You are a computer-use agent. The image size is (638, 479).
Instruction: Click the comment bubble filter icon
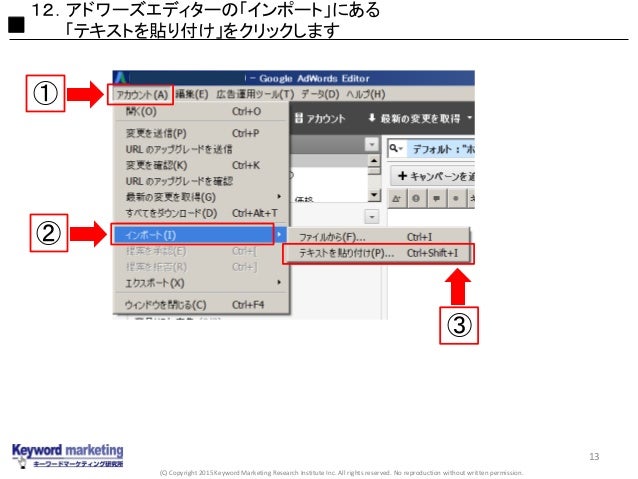pyautogui.click(x=436, y=199)
